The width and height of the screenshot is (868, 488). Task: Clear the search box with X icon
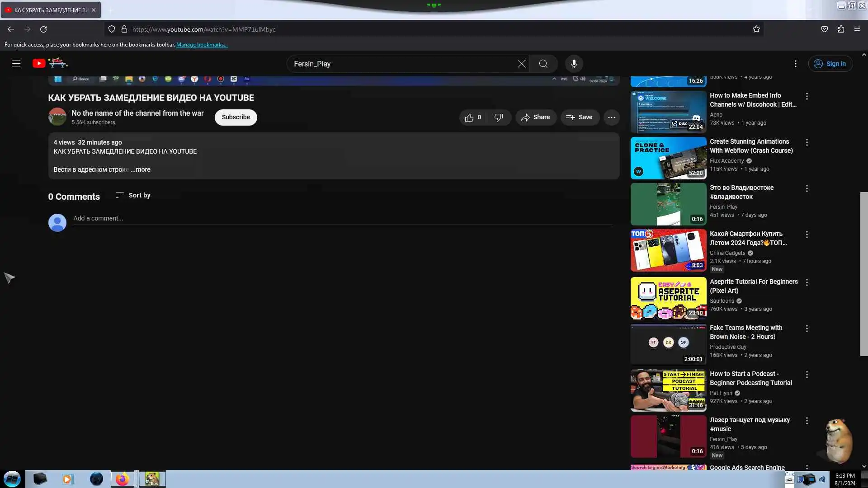pyautogui.click(x=522, y=64)
